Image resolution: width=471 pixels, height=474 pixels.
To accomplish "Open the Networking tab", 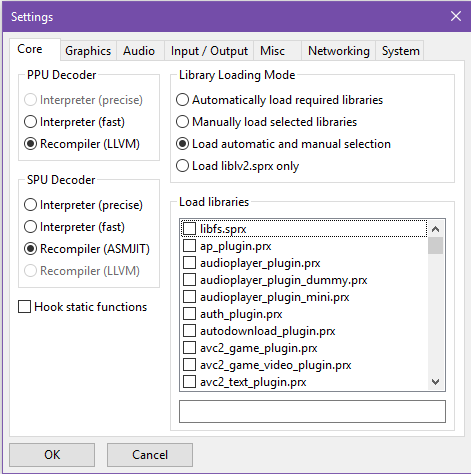I will [339, 51].
